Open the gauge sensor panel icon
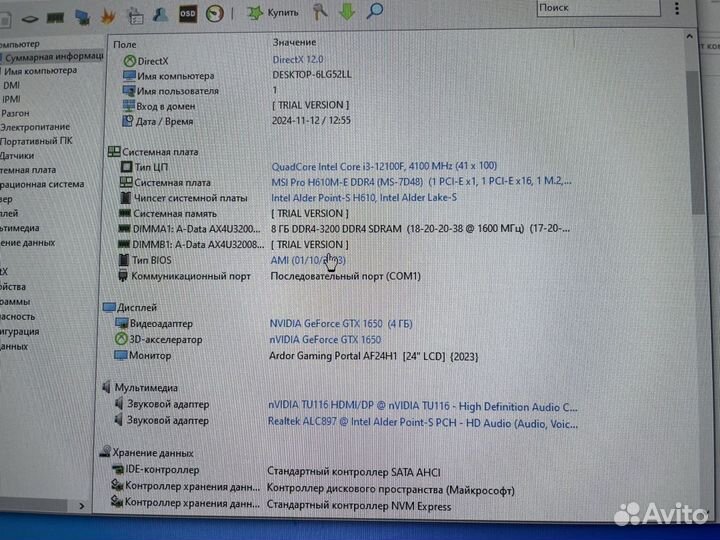This screenshot has width=720, height=540. [x=214, y=14]
